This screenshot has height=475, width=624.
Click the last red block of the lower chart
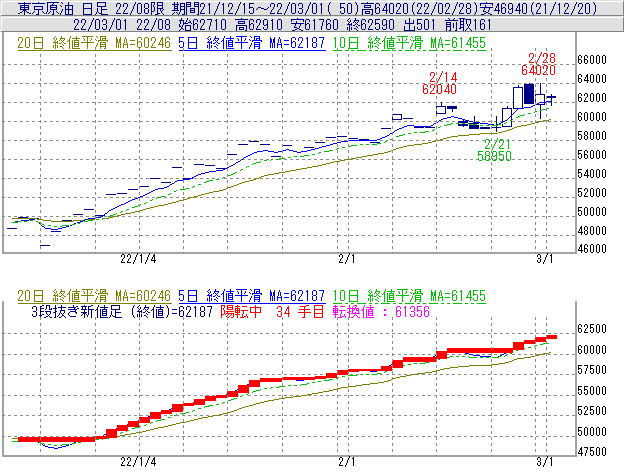552,337
